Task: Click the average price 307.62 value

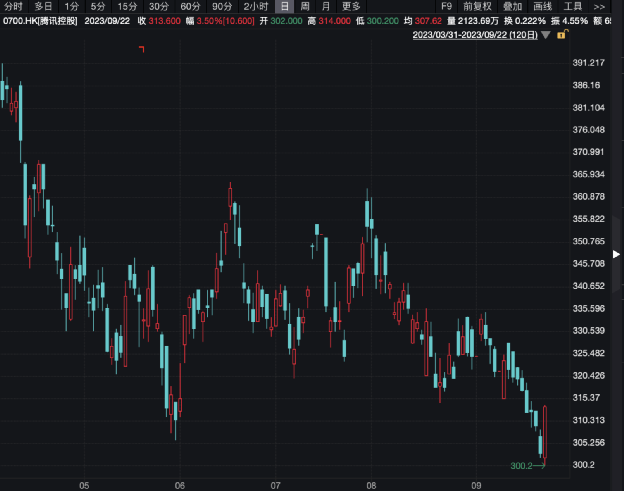Action: [x=428, y=21]
